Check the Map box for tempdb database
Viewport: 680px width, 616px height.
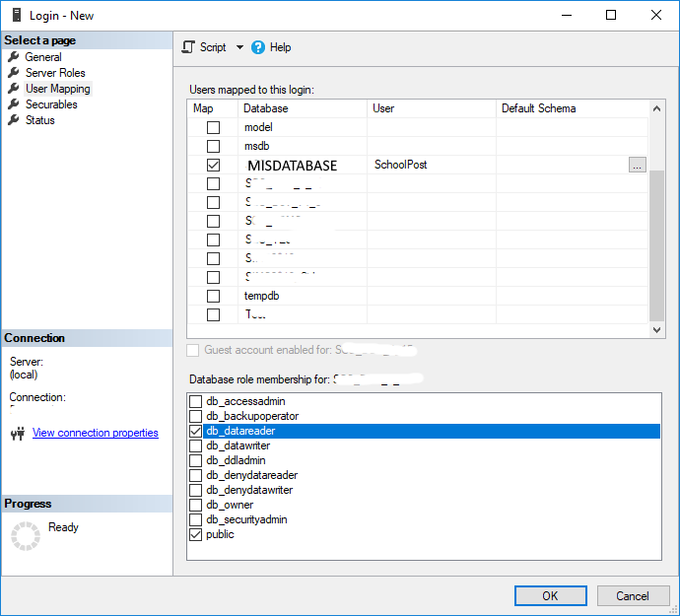point(213,296)
